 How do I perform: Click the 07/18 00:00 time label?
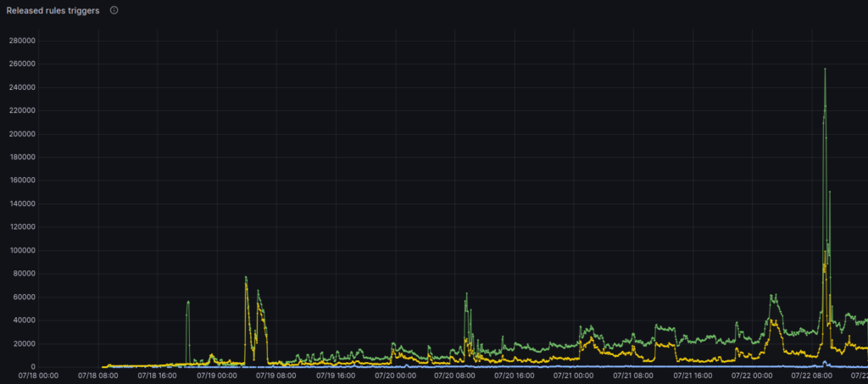click(39, 376)
